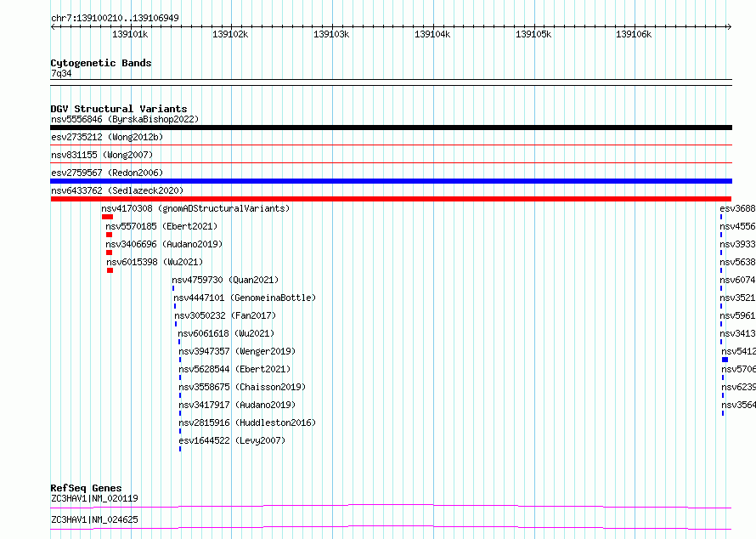Click the truncated nsv6239 label at right edge
This screenshot has height=539, width=756.
pyautogui.click(x=739, y=387)
